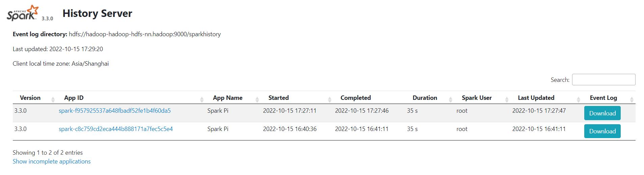Sort table by App Name header text
The height and width of the screenshot is (175, 644).
227,98
